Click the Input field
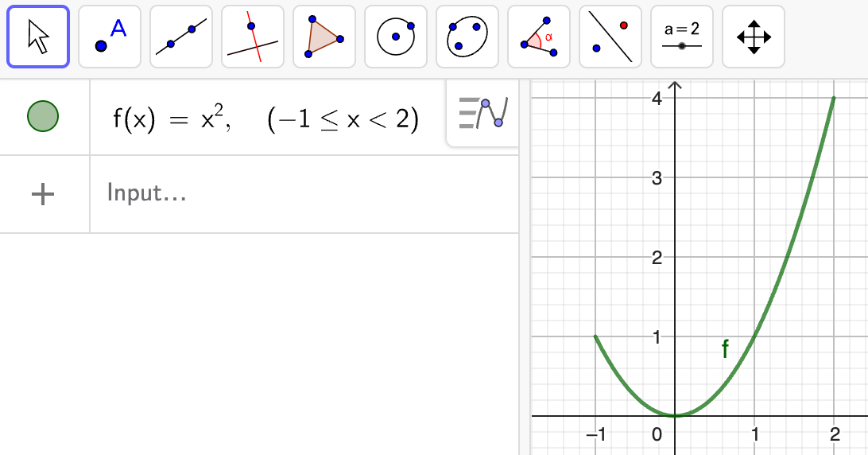This screenshot has height=455, width=868. (x=304, y=194)
